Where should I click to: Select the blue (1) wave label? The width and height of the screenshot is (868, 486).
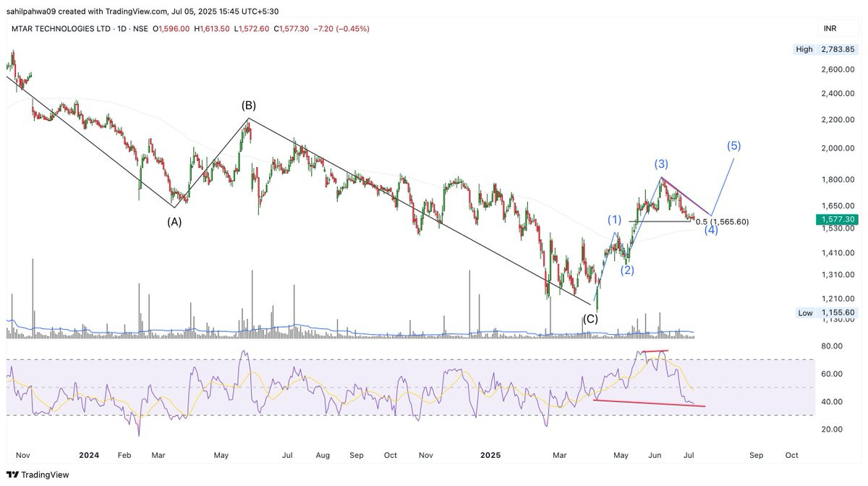click(615, 220)
